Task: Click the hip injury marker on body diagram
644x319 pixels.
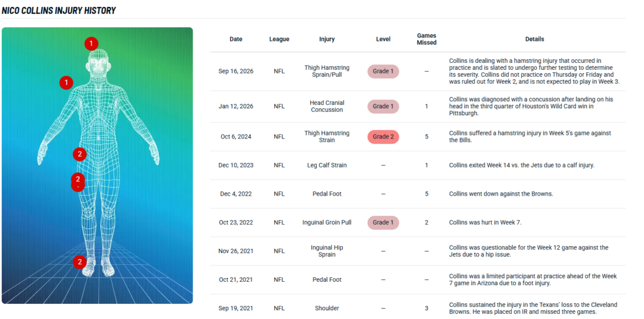Action: coord(80,154)
